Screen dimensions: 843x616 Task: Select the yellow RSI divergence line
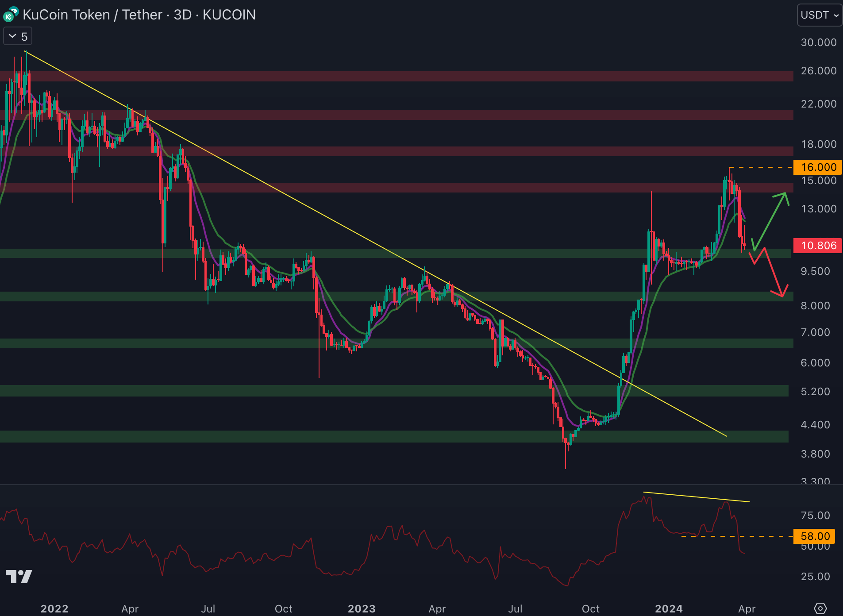(696, 497)
